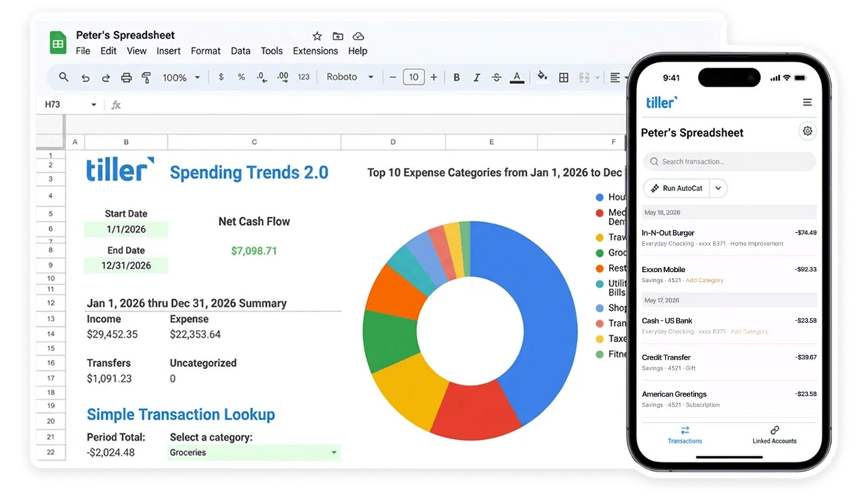Click the Start Date cell 1/1/2026
Image resolution: width=868 pixels, height=497 pixels.
point(126,229)
